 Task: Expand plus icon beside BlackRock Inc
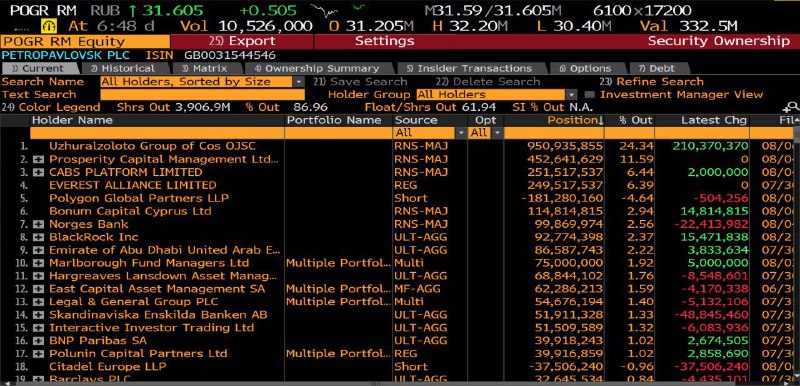[39, 237]
